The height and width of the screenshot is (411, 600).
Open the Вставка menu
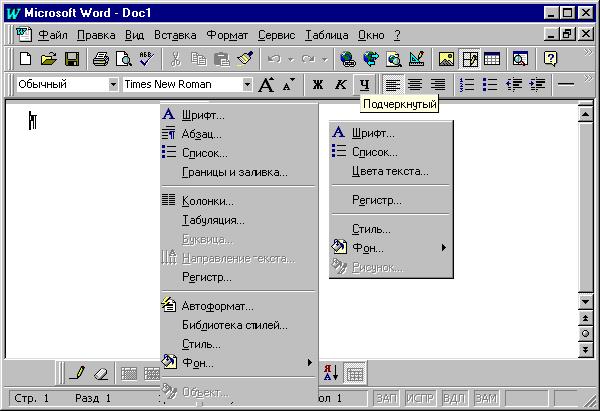(x=175, y=35)
